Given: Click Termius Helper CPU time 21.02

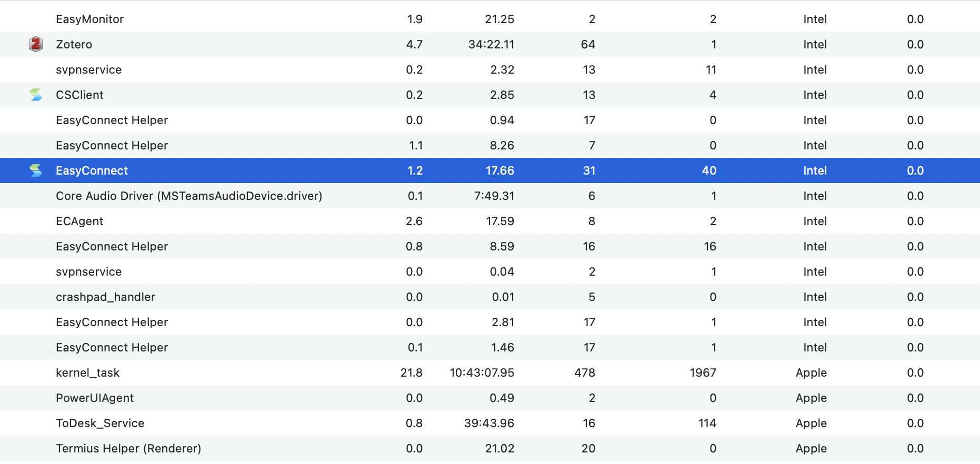Looking at the screenshot, I should 499,448.
